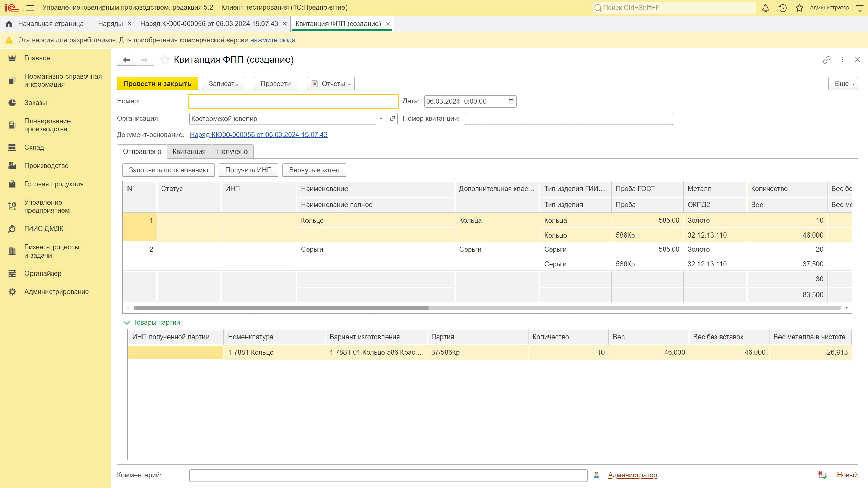Click ИНП полученной партии empty cell
This screenshot has width=868, height=488.
pyautogui.click(x=176, y=352)
